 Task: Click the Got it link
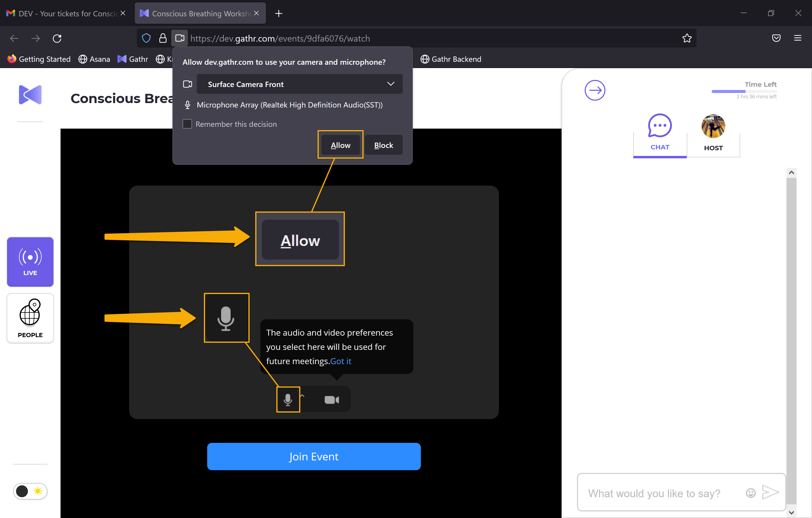pyautogui.click(x=341, y=361)
